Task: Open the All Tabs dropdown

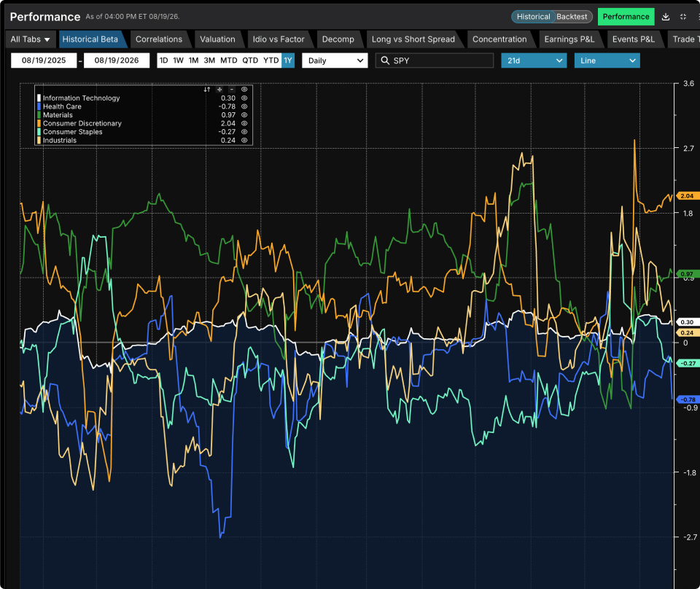Action: 31,39
